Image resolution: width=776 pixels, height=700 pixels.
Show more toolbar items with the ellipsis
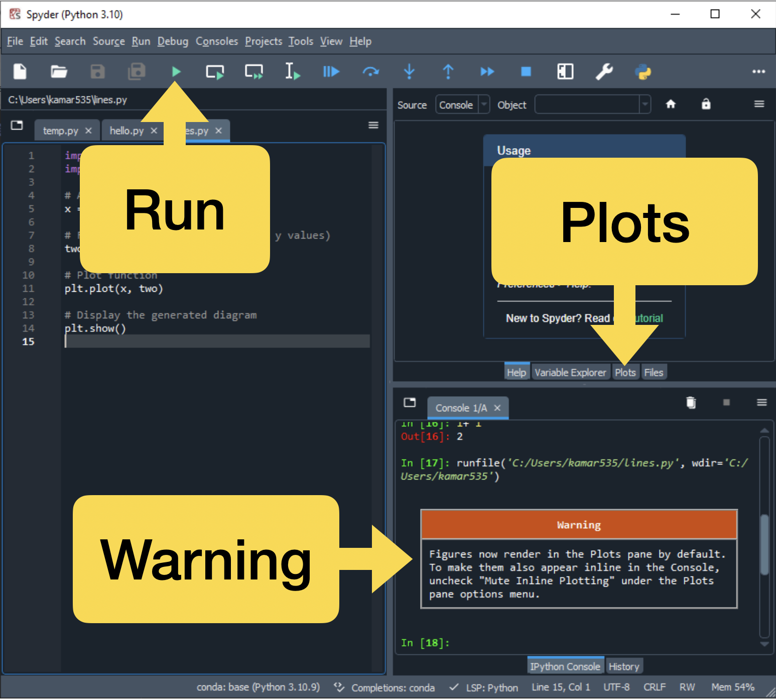(758, 72)
